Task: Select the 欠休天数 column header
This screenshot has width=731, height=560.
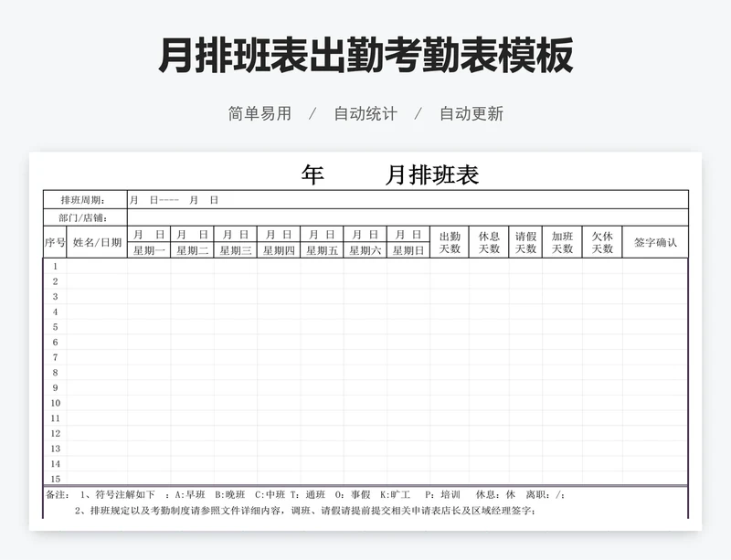Action: [x=602, y=242]
